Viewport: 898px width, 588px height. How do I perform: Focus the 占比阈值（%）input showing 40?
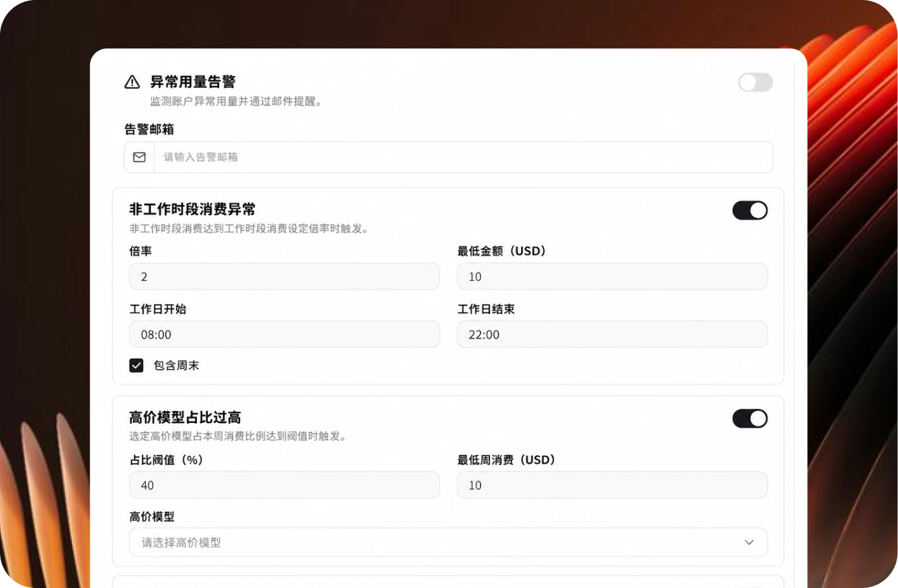(284, 485)
